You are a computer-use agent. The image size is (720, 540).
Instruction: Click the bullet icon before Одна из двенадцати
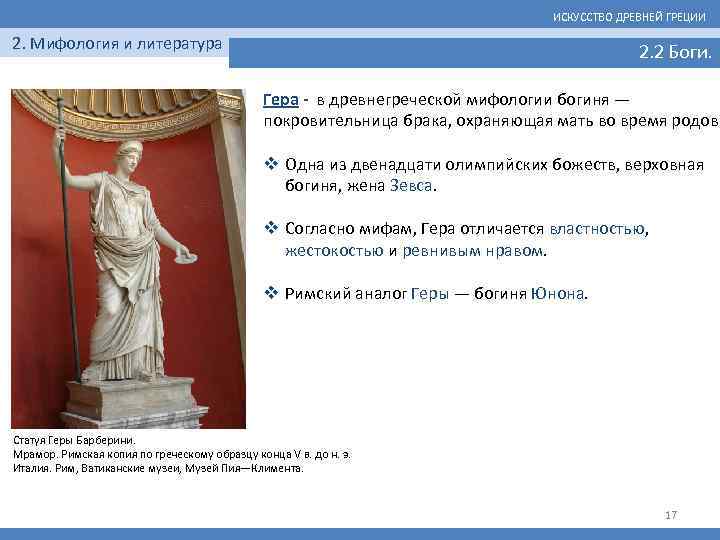pos(271,164)
